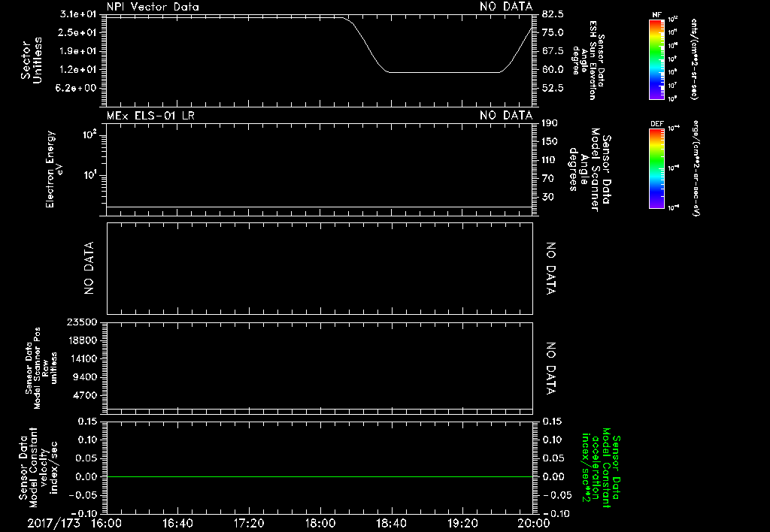Click the '67.5' elevation angle tick
770x532 pixels.
pos(553,51)
